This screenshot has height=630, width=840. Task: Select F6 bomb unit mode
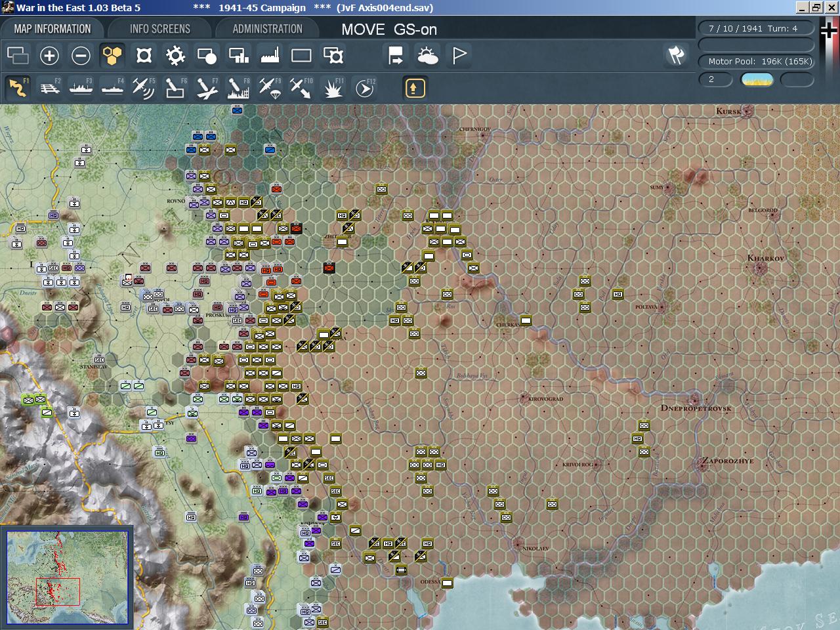coord(175,87)
